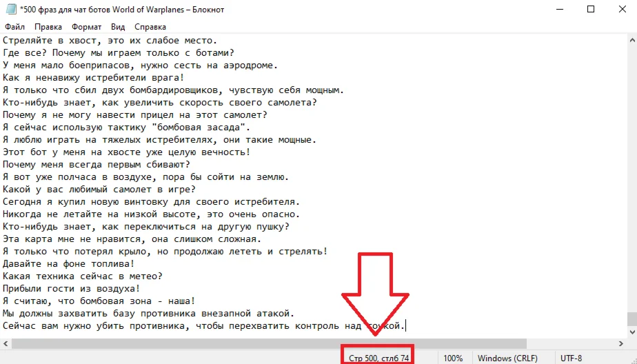Click the line about сбил двух бомбардировщиков
Viewport: 637px width, 364px height.
point(174,90)
